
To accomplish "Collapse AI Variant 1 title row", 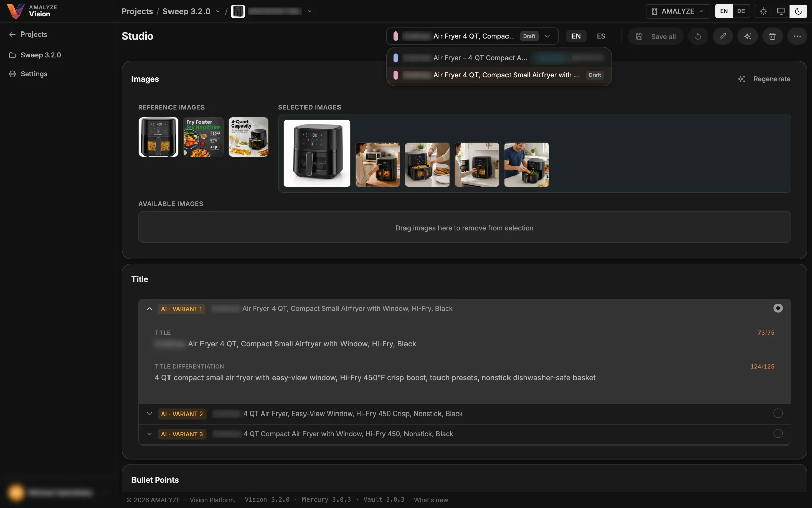I will [149, 308].
